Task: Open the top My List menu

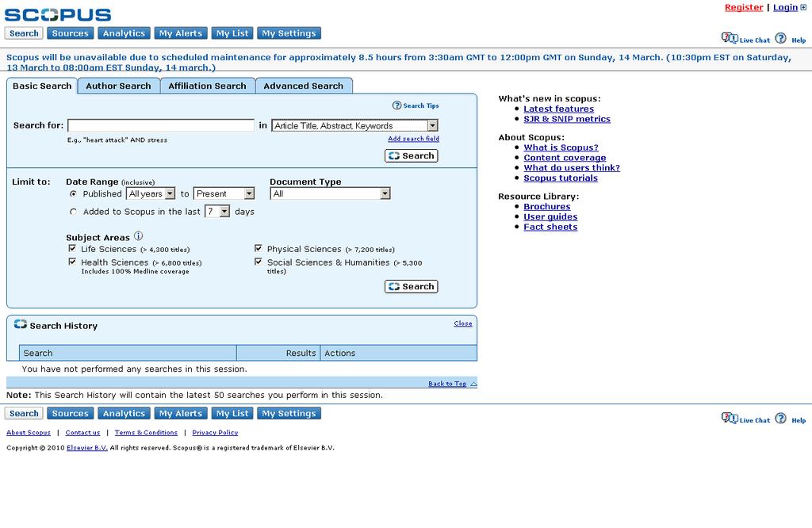Action: 232,33
